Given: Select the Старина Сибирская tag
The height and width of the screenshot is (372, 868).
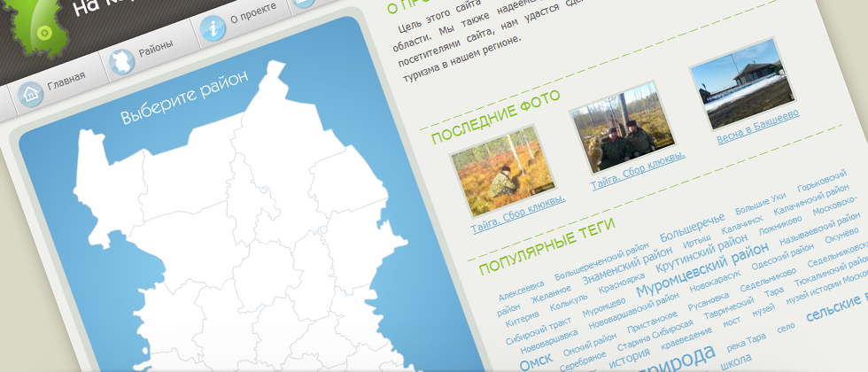Looking at the screenshot, I should 655,336.
